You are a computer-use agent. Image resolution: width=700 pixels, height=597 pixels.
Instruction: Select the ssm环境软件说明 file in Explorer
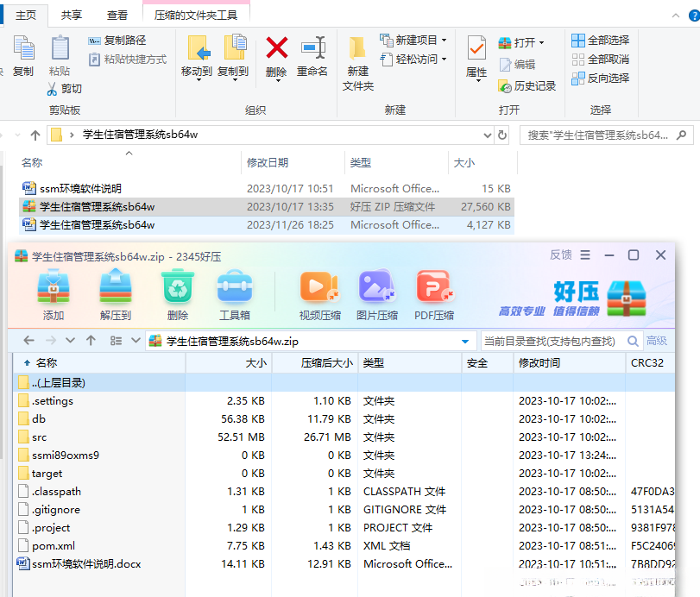coord(267,189)
